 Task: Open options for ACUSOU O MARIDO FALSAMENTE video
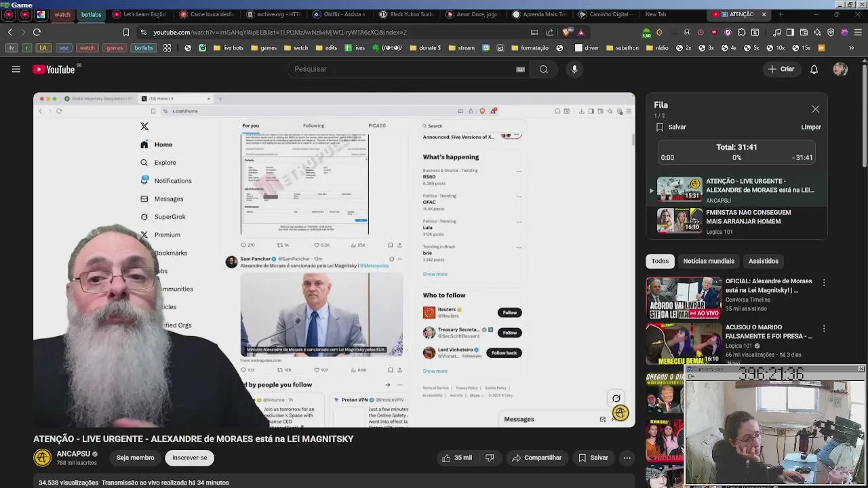click(x=824, y=329)
